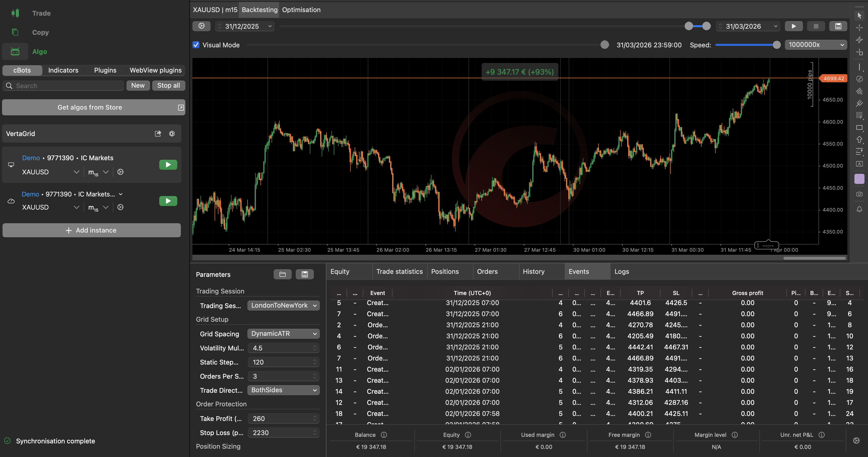Viewport: 868px width, 457px height.
Task: Click the play button to start backtesting
Action: point(793,26)
